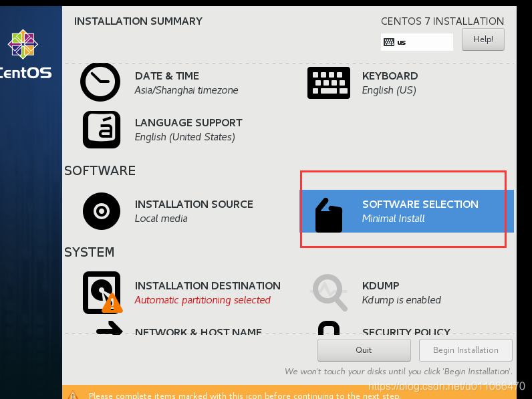Open the Software Selection package icon
Image resolution: width=532 pixels, height=399 pixels.
pyautogui.click(x=328, y=215)
